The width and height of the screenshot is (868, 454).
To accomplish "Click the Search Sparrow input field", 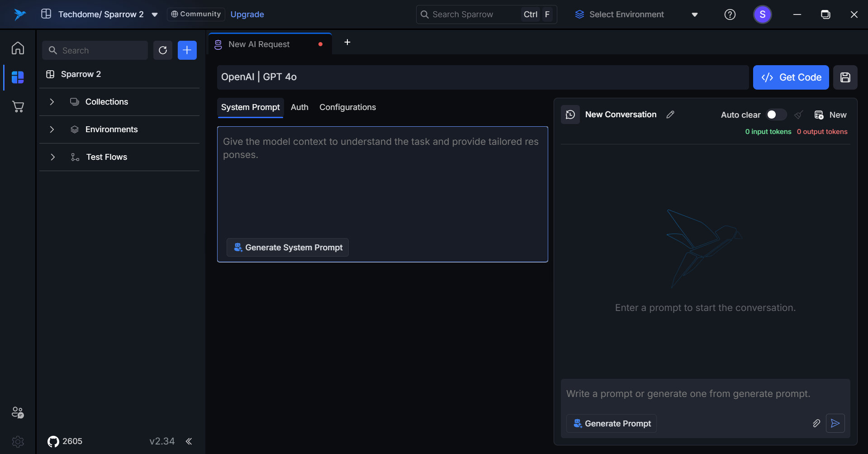I will coord(470,14).
